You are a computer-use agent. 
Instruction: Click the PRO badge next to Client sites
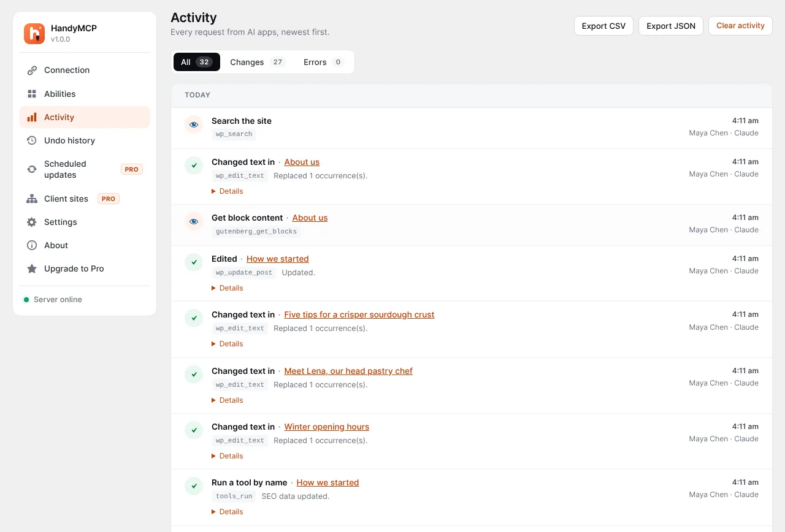(x=109, y=199)
